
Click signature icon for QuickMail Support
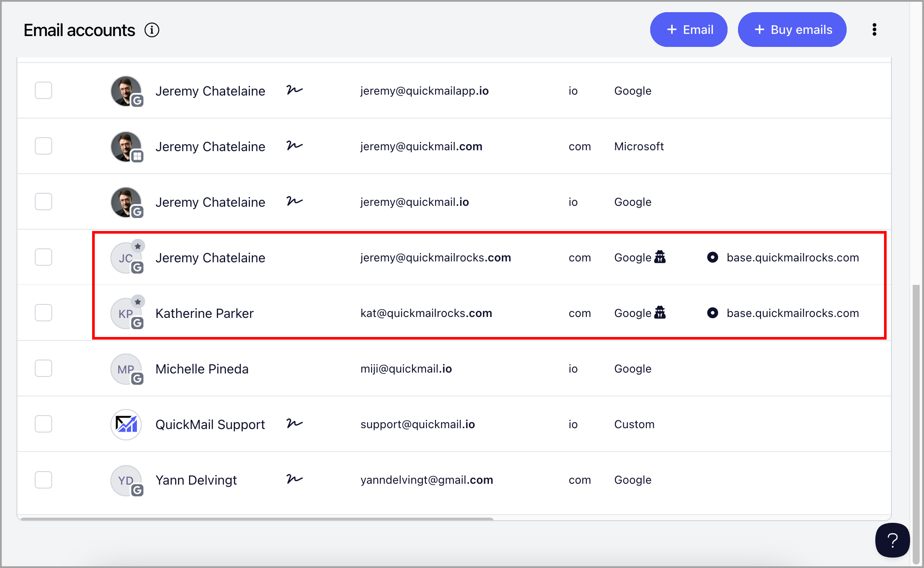pos(294,423)
